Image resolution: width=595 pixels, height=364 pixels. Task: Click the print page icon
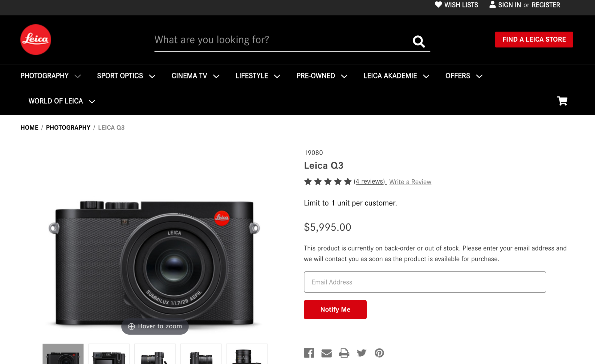tap(344, 353)
